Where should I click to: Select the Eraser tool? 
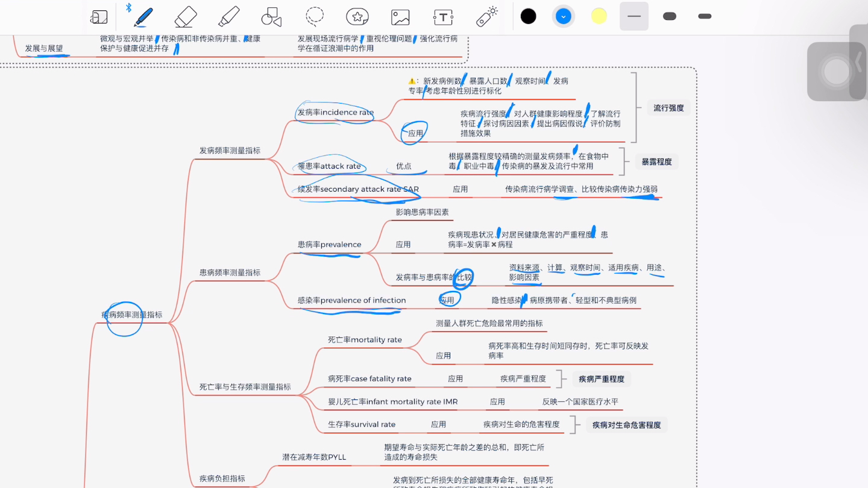tap(186, 16)
